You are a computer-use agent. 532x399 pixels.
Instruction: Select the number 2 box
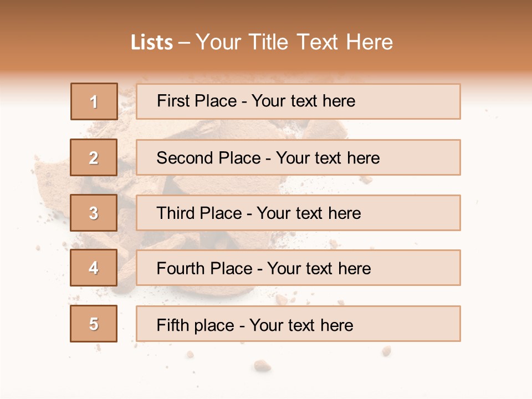pos(94,157)
